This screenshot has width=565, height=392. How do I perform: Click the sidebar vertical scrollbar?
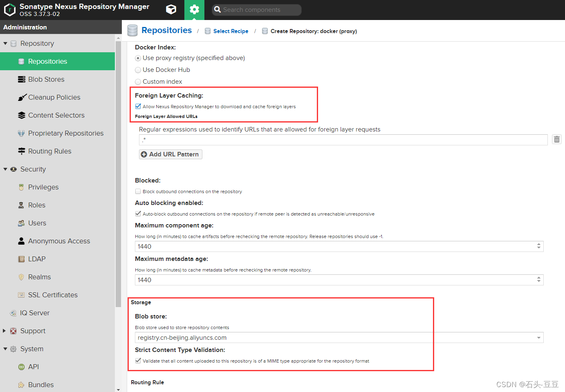point(119,174)
